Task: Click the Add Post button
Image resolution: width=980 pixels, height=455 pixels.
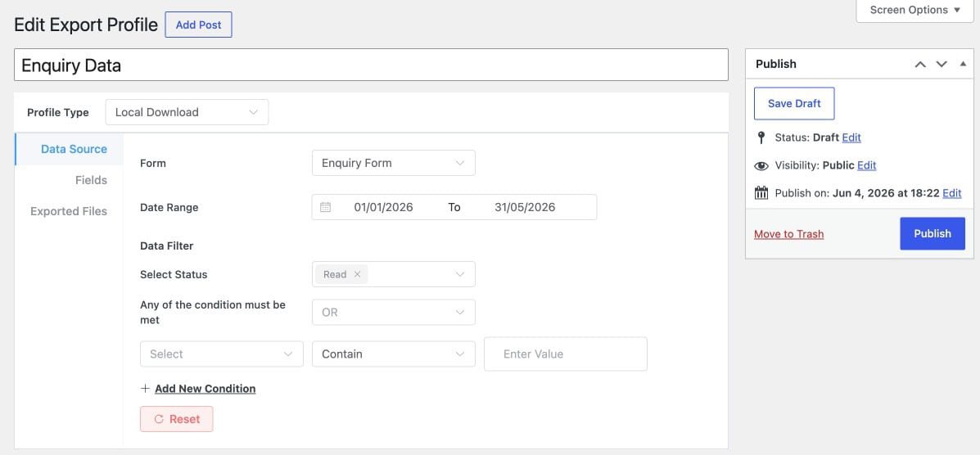Action: pos(198,25)
